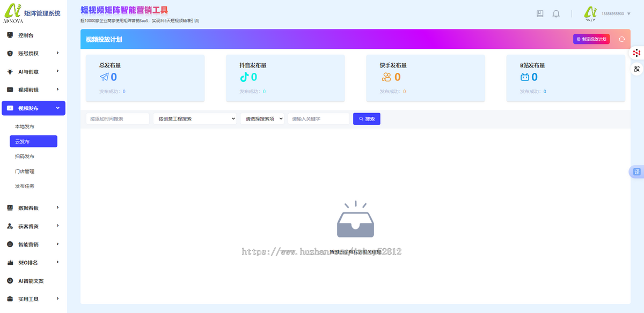Click the SEO排名 crown icon
This screenshot has height=313, width=644.
(10, 263)
